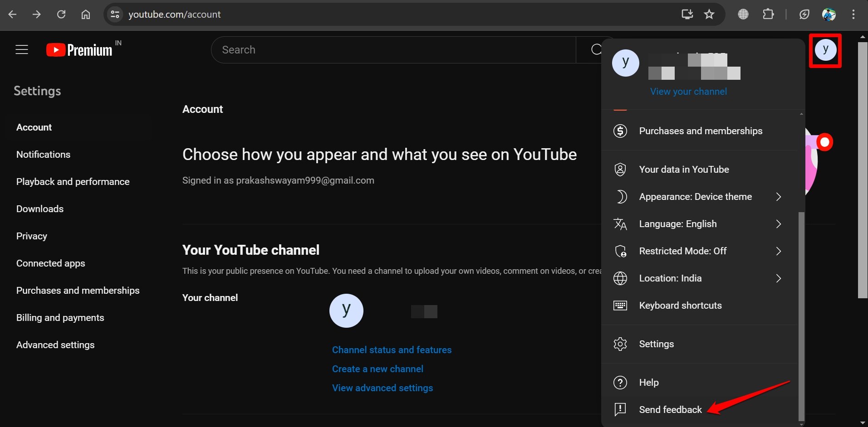This screenshot has width=868, height=427.
Task: Expand the Appearance: Device theme chevron
Action: (x=779, y=197)
